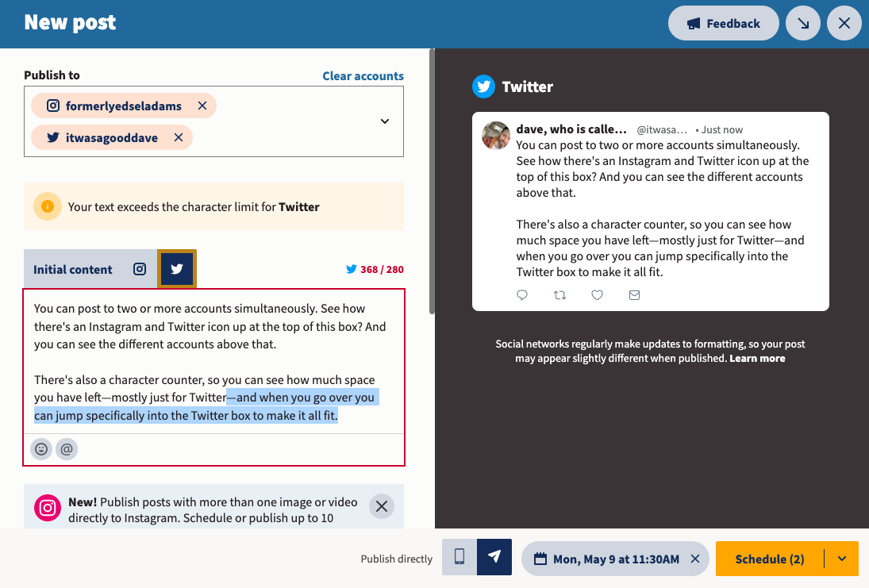The image size is (869, 588).
Task: Dismiss the Instagram multi-image announcement
Action: [381, 506]
